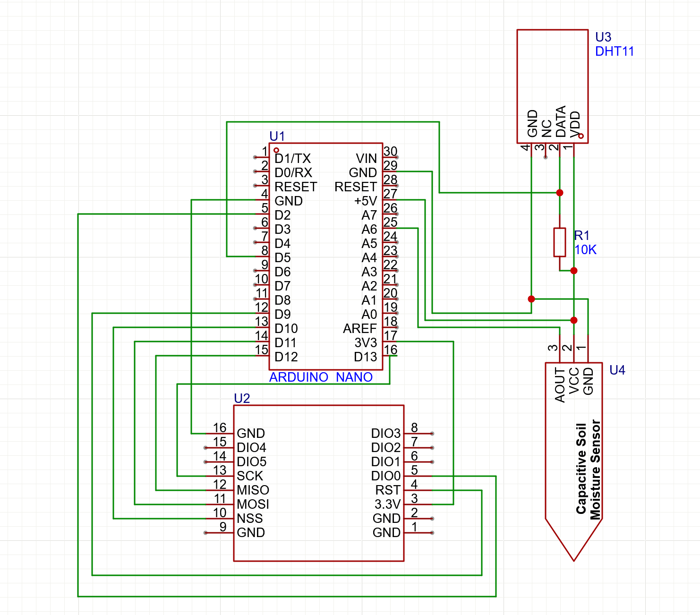Viewport: 700px width, 615px height.
Task: Select the ARDUINO NANO text label
Action: [321, 377]
